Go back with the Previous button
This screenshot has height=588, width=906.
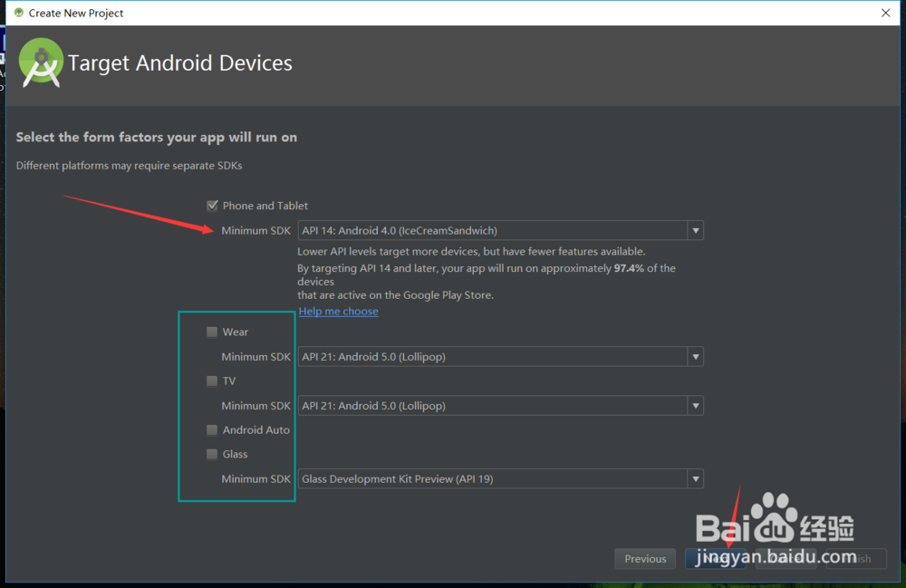[x=645, y=559]
